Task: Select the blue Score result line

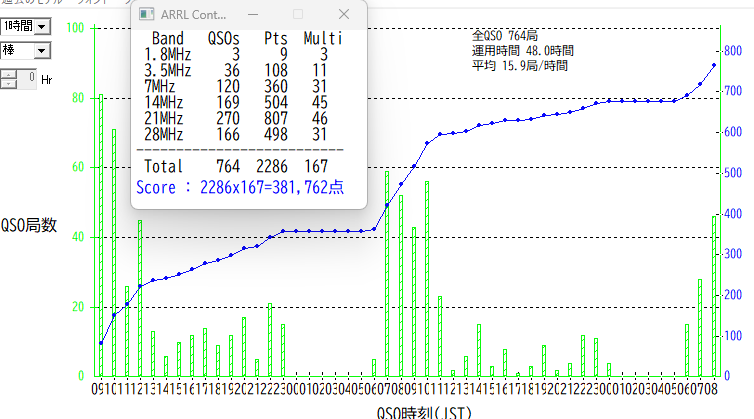Action: tap(240, 187)
